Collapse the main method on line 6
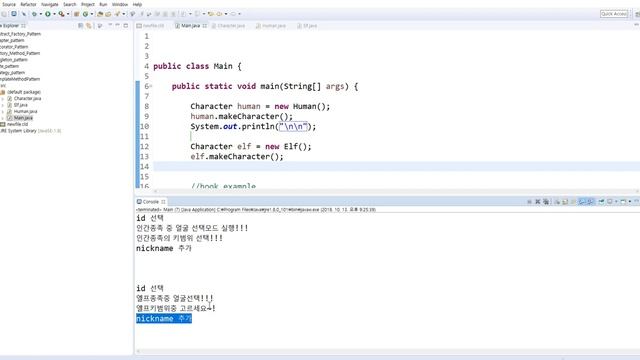This screenshot has width=640, height=360. (x=151, y=86)
